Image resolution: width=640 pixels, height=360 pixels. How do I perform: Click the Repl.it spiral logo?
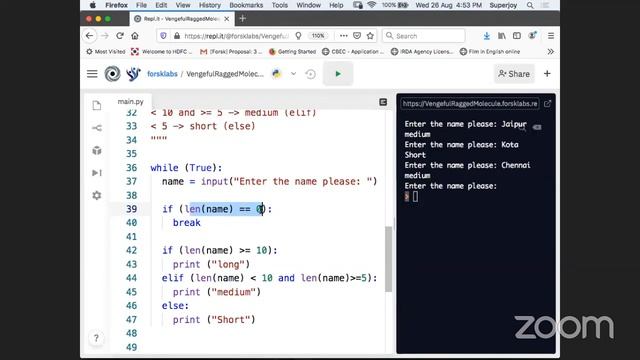click(112, 74)
